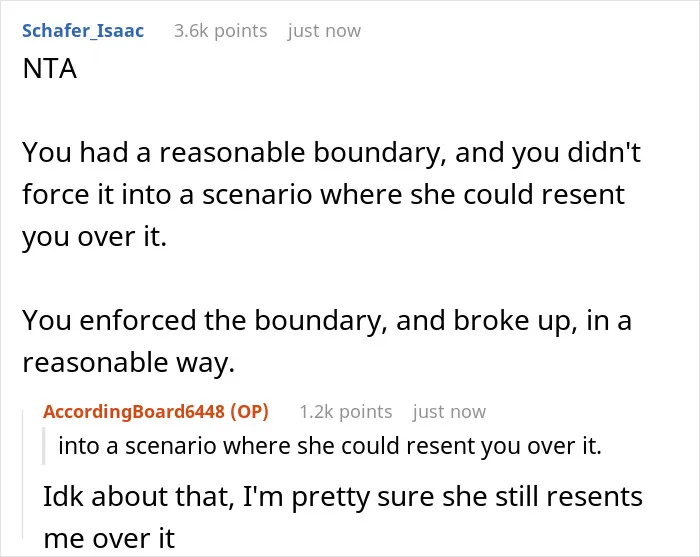Open AccordingBoard6448's user profile
The image size is (700, 557).
(134, 412)
